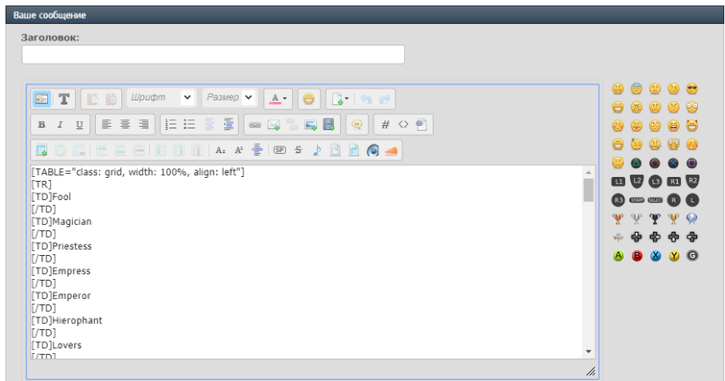725x381 pixels.
Task: Insert the PlayStation triangle button smiley
Action: (637, 163)
